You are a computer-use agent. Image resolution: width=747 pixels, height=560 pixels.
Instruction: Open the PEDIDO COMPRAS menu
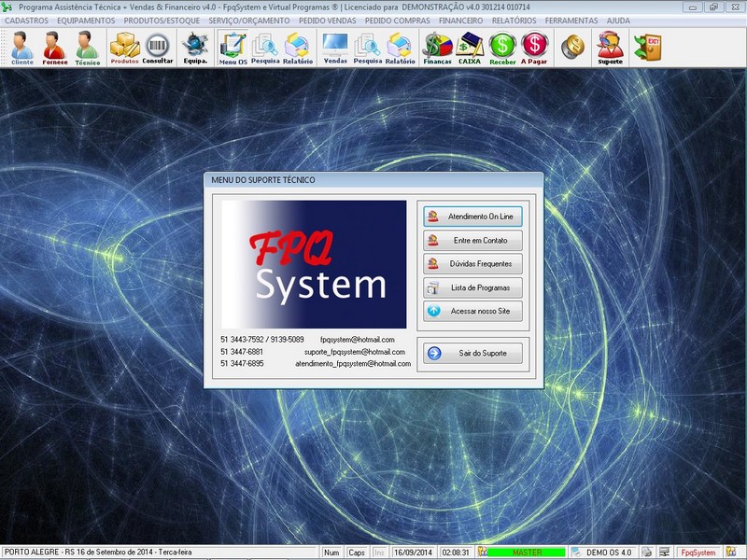(x=398, y=21)
